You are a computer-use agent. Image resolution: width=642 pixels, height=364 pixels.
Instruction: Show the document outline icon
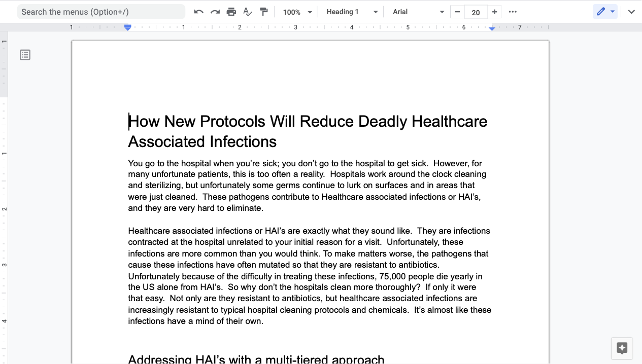point(25,55)
